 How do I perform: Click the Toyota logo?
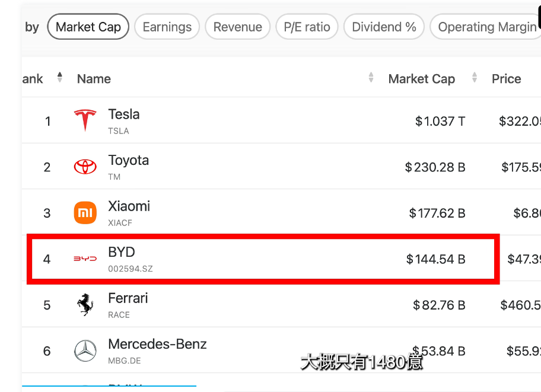coord(85,167)
